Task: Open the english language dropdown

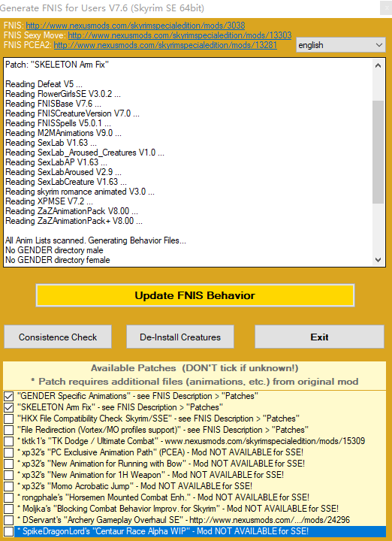Action: click(x=341, y=45)
